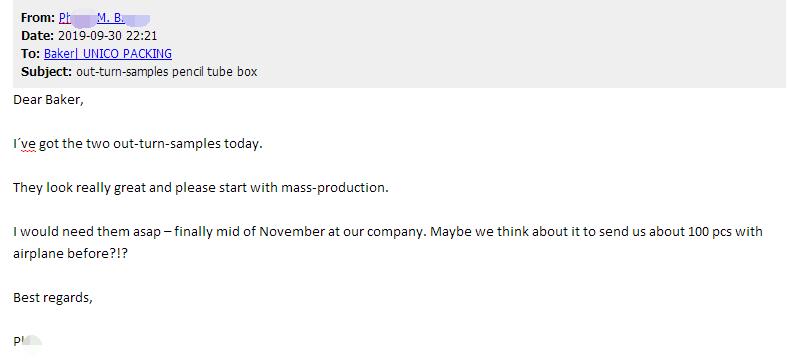Click the subject text out-turn-samples pencil tube box
Screen dimensions: 787x360
[x=167, y=72]
